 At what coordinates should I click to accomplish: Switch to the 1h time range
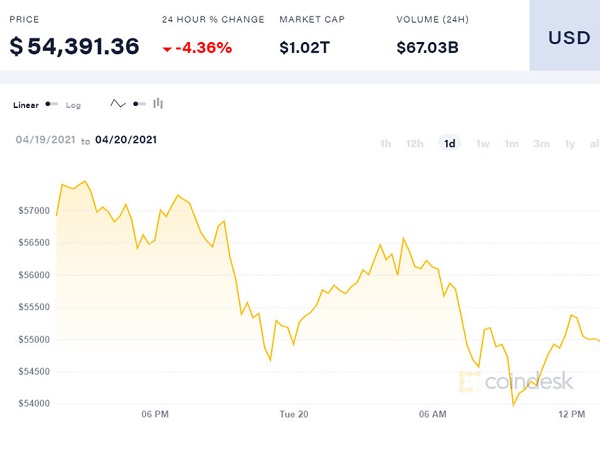pyautogui.click(x=385, y=144)
